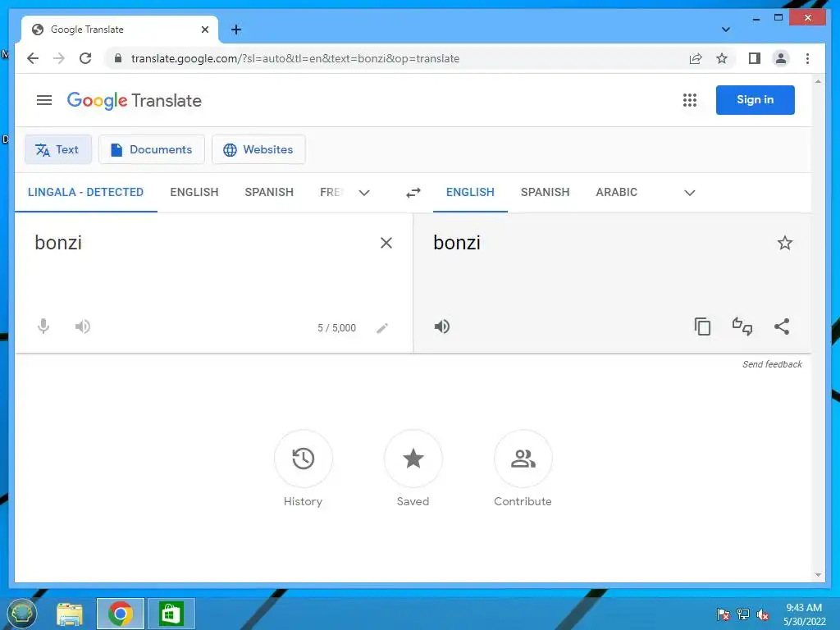Rate this translation with the thumbs icon
This screenshot has width=840, height=630.
pos(742,326)
